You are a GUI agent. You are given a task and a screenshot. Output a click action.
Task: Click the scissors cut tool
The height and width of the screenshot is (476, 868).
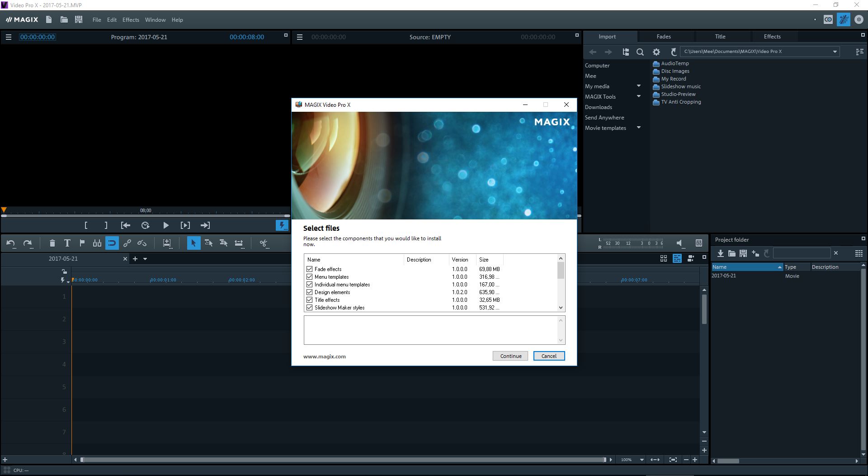pyautogui.click(x=264, y=243)
